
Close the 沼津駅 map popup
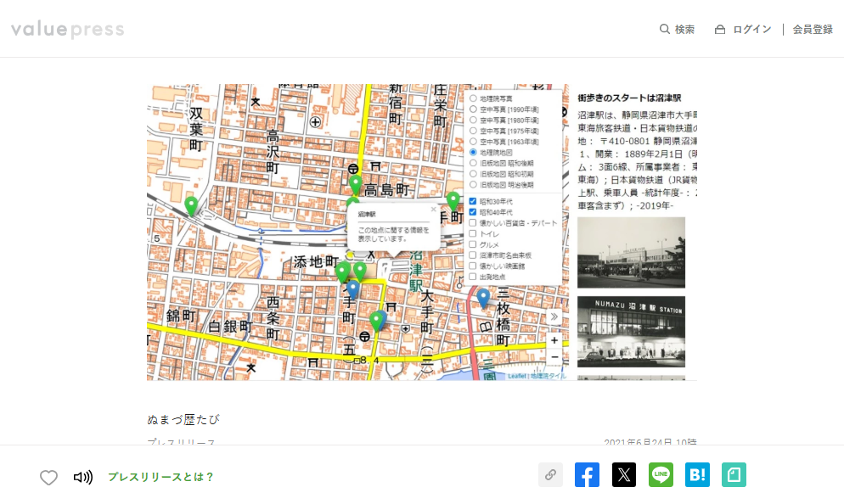[x=433, y=209]
